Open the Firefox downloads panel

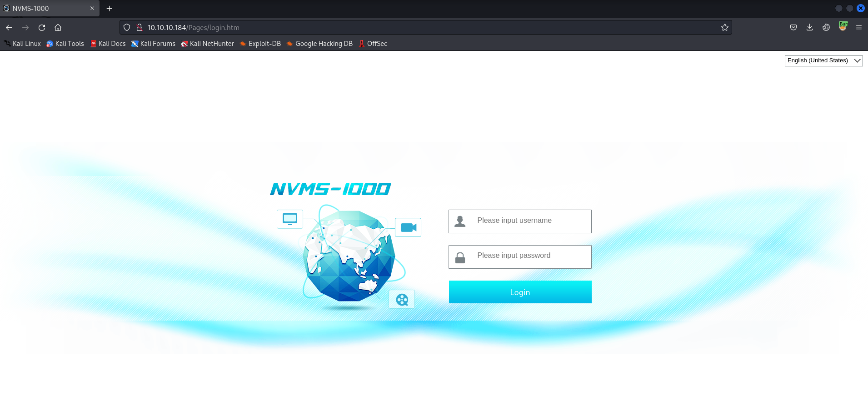click(809, 28)
